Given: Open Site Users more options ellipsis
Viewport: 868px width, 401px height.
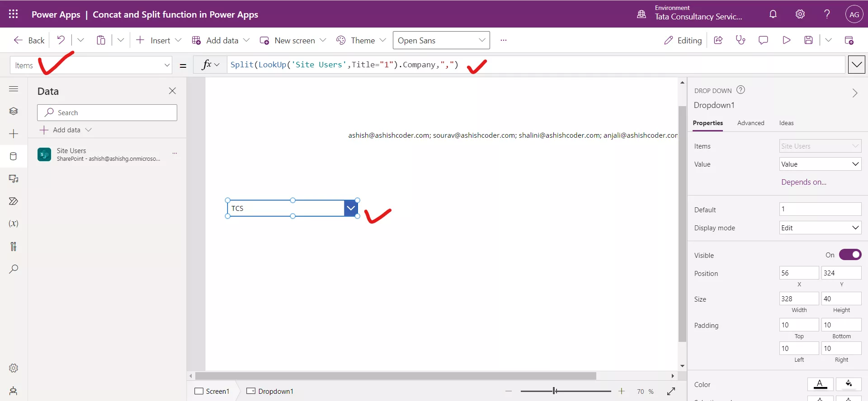Looking at the screenshot, I should [x=175, y=154].
